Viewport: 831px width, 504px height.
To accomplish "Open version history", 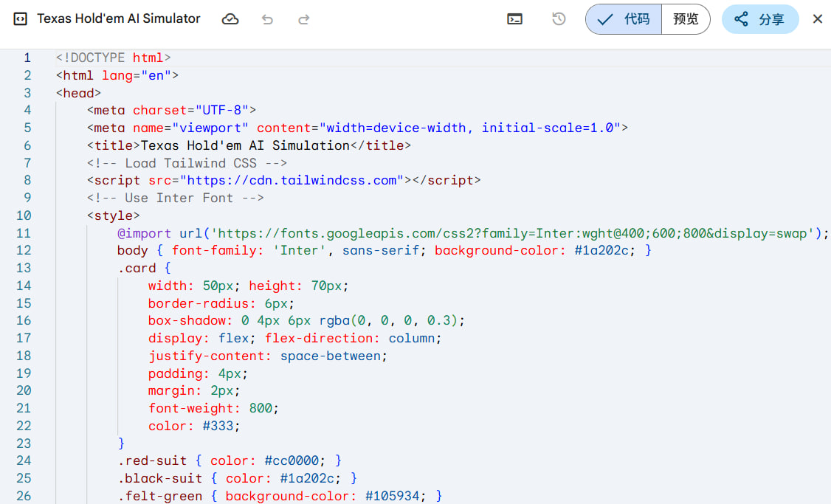I will [x=559, y=19].
